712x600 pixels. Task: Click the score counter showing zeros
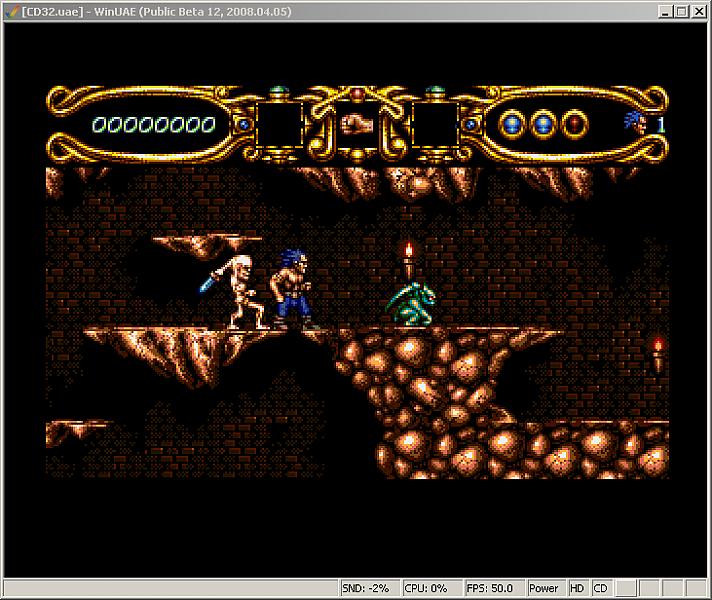click(x=153, y=124)
